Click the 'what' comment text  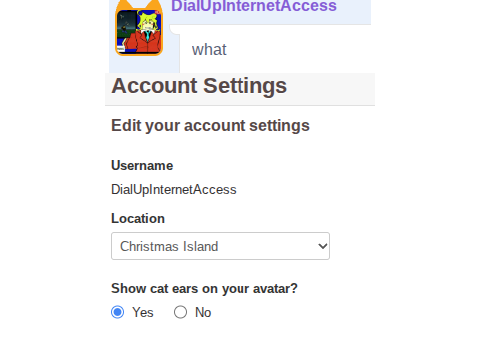tap(209, 50)
